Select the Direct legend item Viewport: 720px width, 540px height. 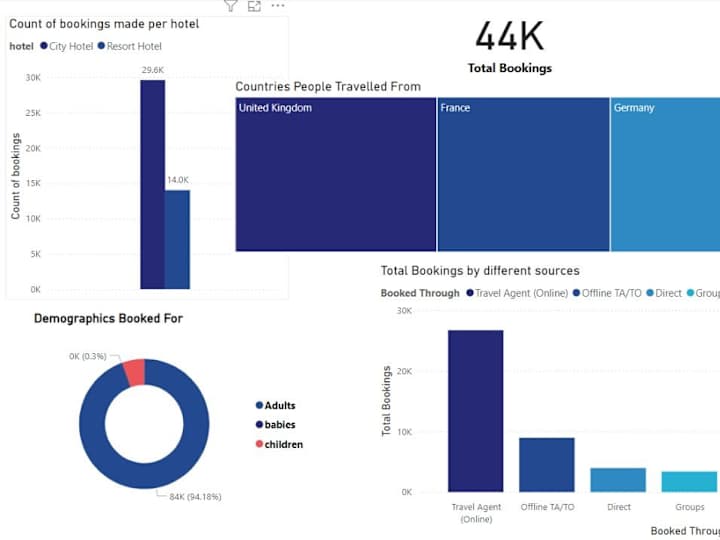tap(664, 293)
